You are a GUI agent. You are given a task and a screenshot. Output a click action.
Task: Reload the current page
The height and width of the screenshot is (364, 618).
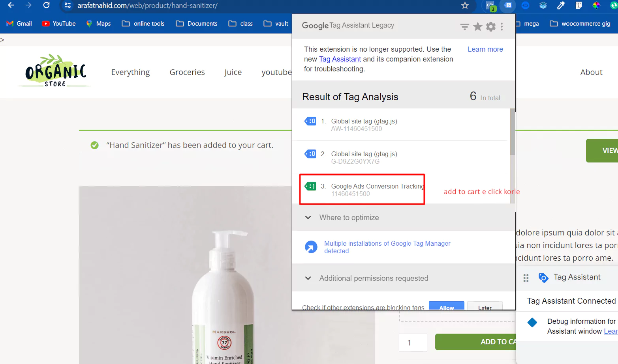pyautogui.click(x=46, y=6)
